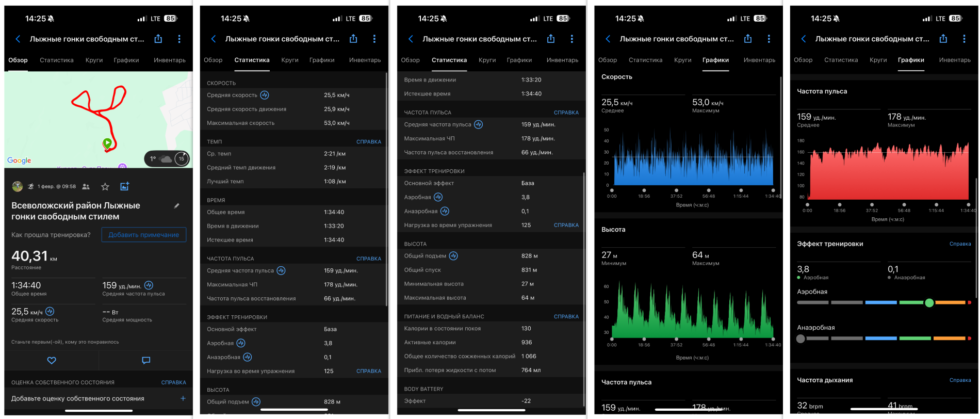Screen dimensions: 980x419
Task: Tap the add photo icon beside the star
Action: pyautogui.click(x=124, y=186)
